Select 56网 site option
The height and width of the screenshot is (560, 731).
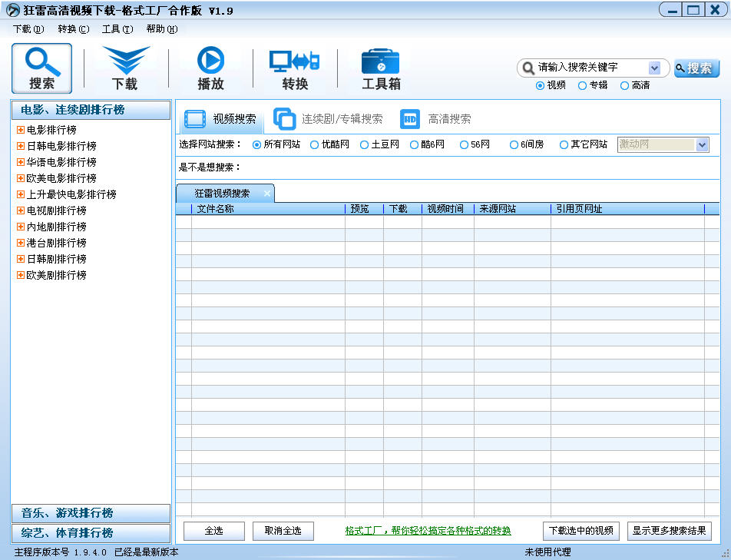coord(464,144)
